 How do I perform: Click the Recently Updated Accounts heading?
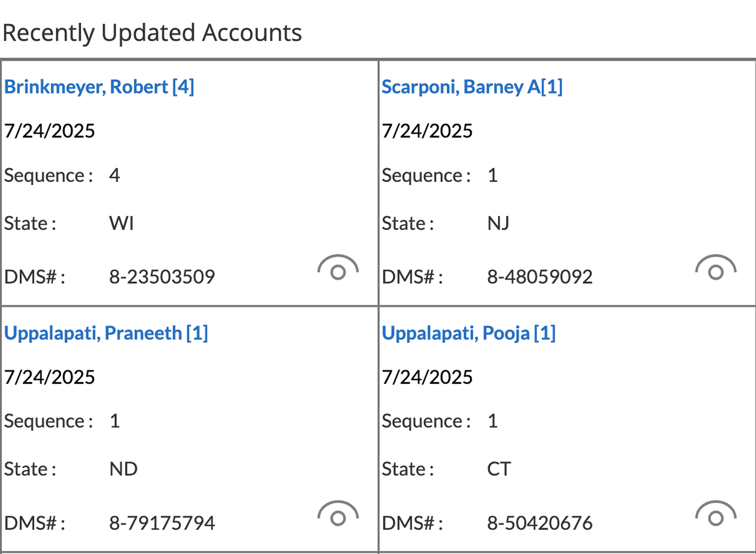[x=152, y=33]
